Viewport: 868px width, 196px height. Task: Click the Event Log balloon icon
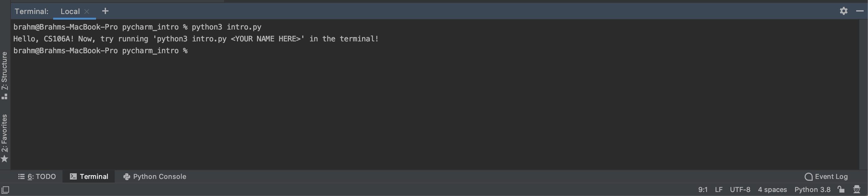(808, 176)
